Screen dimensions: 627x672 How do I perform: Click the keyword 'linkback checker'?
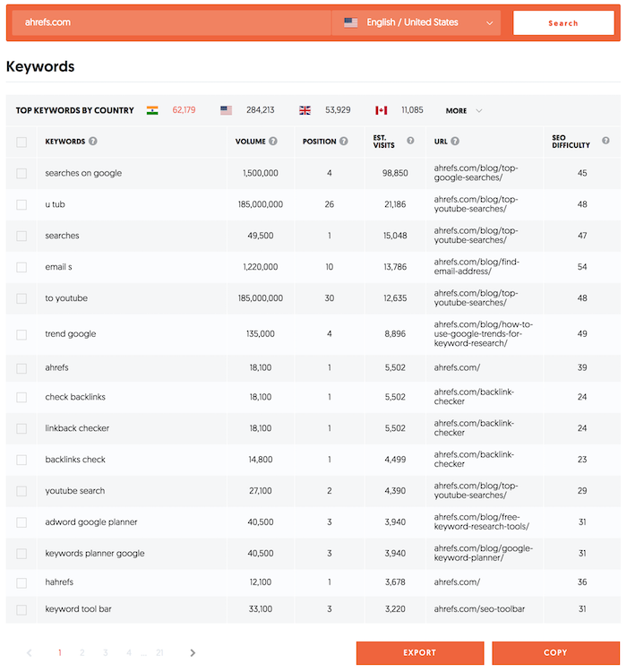pyautogui.click(x=77, y=428)
